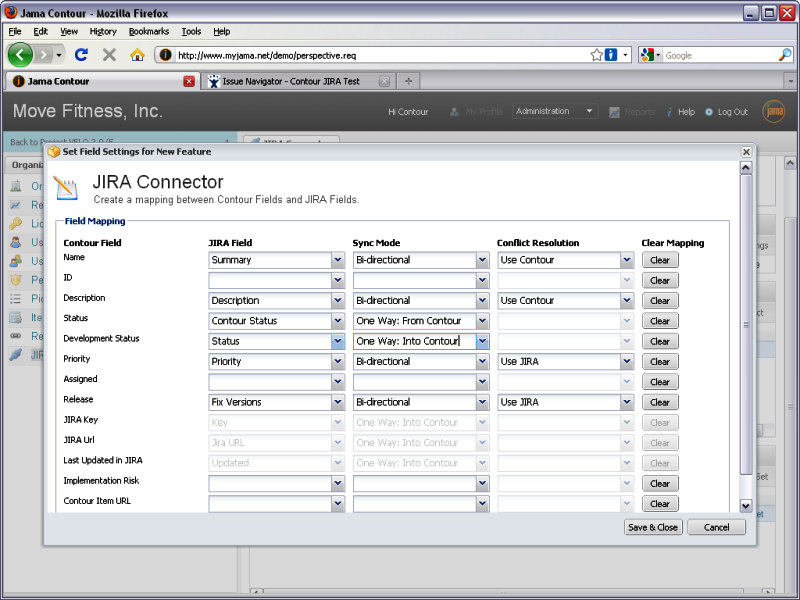Open the Bookmarks menu
Screen dimensions: 800x600
[x=148, y=31]
